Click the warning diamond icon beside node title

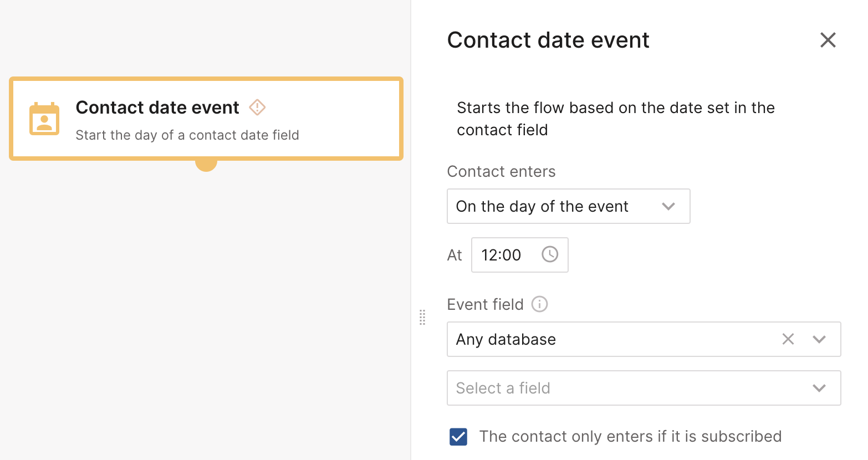click(257, 107)
